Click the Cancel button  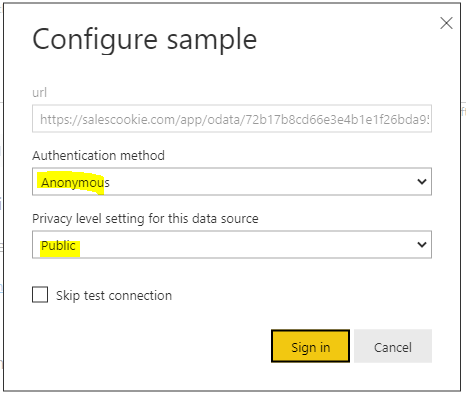coord(393,346)
